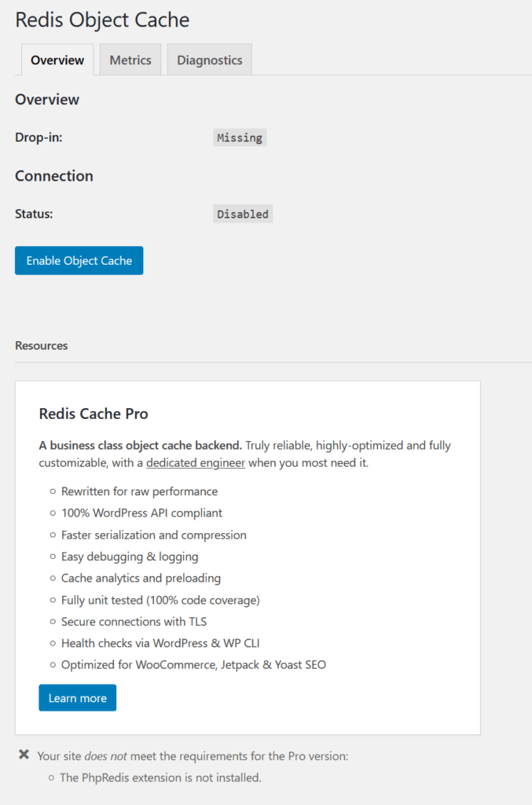Click the Redis Object Cache page title
The image size is (532, 805).
[102, 20]
